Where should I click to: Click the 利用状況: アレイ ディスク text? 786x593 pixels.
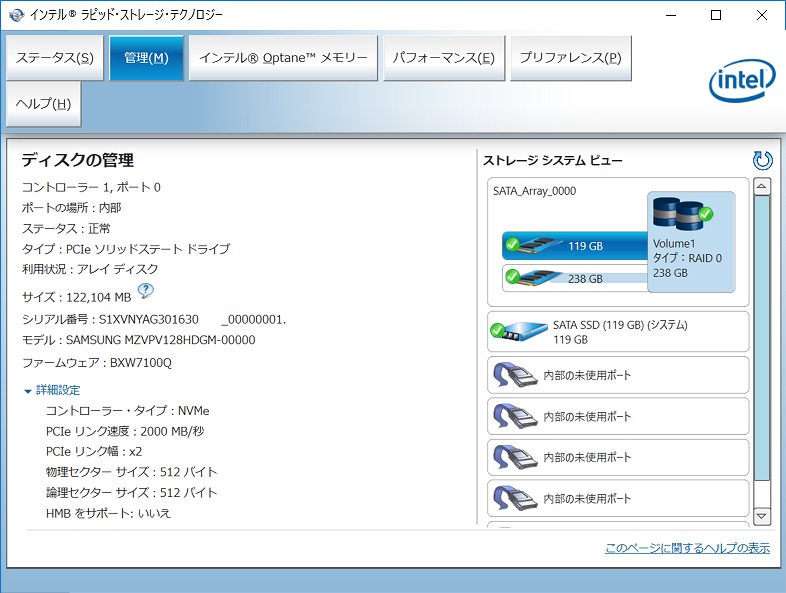[x=90, y=269]
